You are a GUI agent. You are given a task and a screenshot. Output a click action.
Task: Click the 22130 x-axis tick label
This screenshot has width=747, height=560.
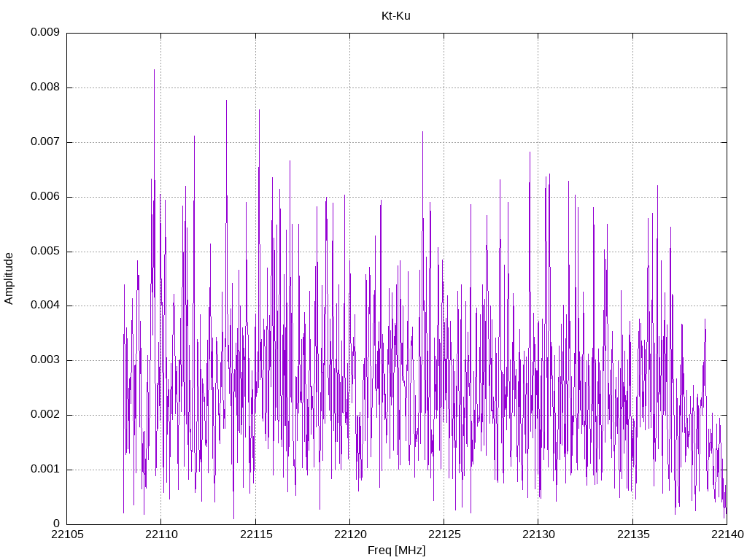click(539, 534)
